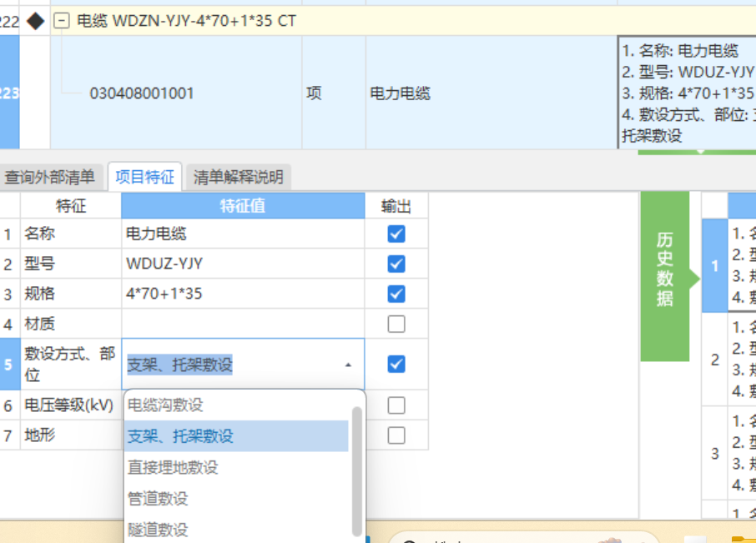This screenshot has width=756, height=543.
Task: Uncheck output for 型号 row
Action: 396,264
